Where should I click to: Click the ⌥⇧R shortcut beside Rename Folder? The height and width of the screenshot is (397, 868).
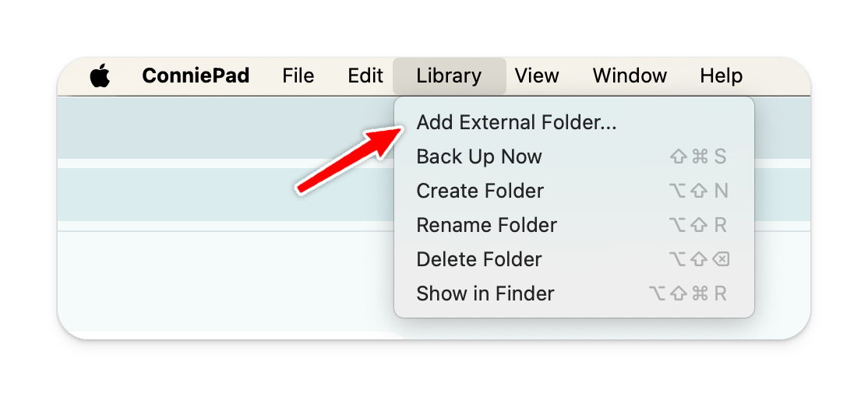coord(698,226)
